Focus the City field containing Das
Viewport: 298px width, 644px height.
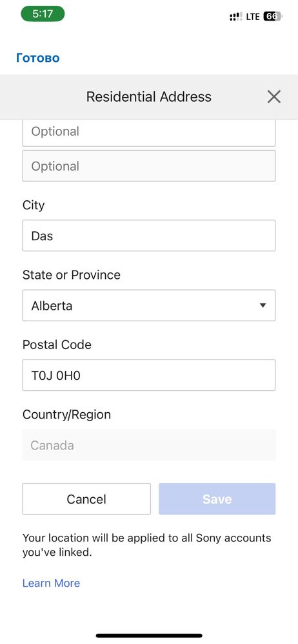point(149,236)
